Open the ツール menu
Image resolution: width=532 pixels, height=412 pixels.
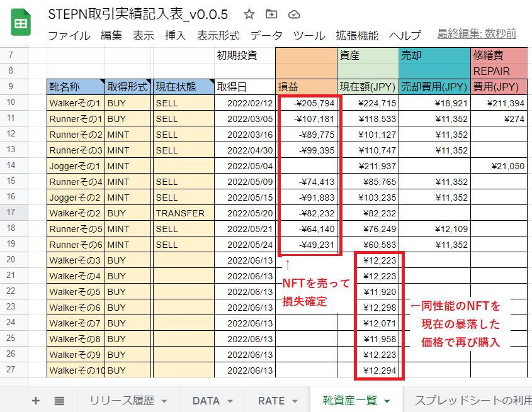click(x=309, y=35)
